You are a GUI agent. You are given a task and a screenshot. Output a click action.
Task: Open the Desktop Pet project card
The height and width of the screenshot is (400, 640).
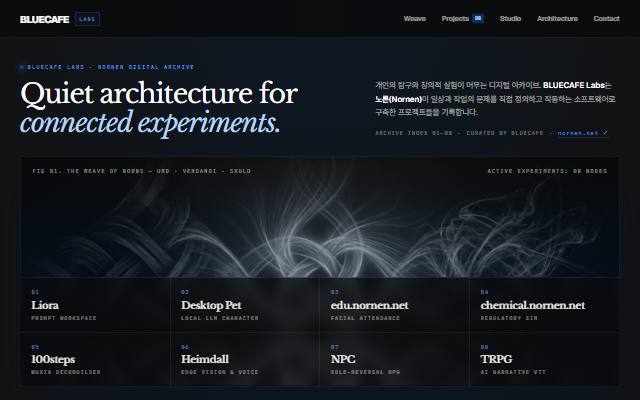245,305
